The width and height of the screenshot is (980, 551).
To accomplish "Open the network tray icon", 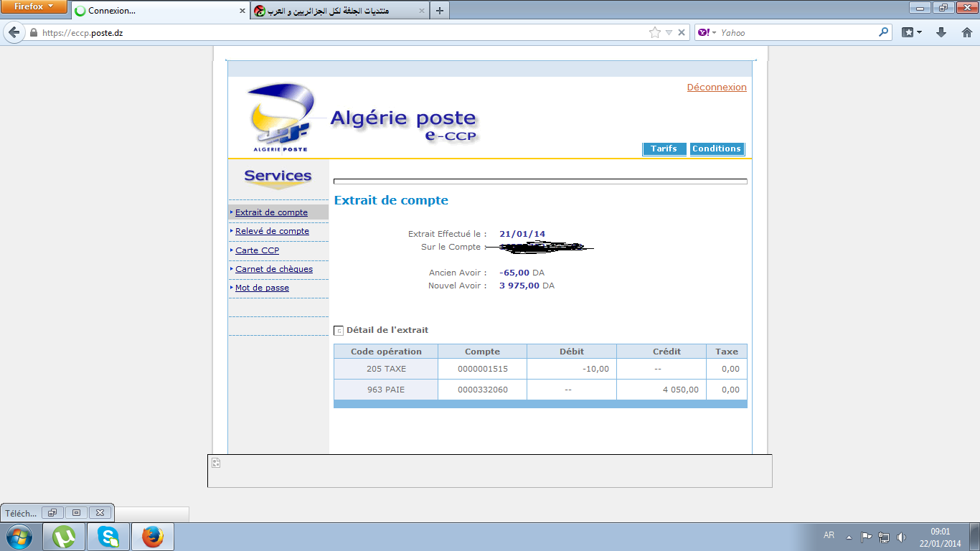I will point(884,537).
